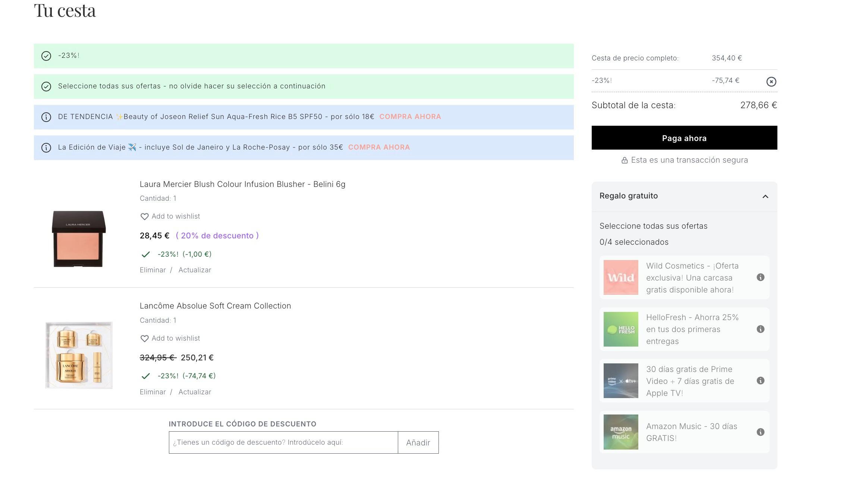Click COMPRA AHORA for La Edición de Viaje
The height and width of the screenshot is (485, 868).
click(379, 147)
